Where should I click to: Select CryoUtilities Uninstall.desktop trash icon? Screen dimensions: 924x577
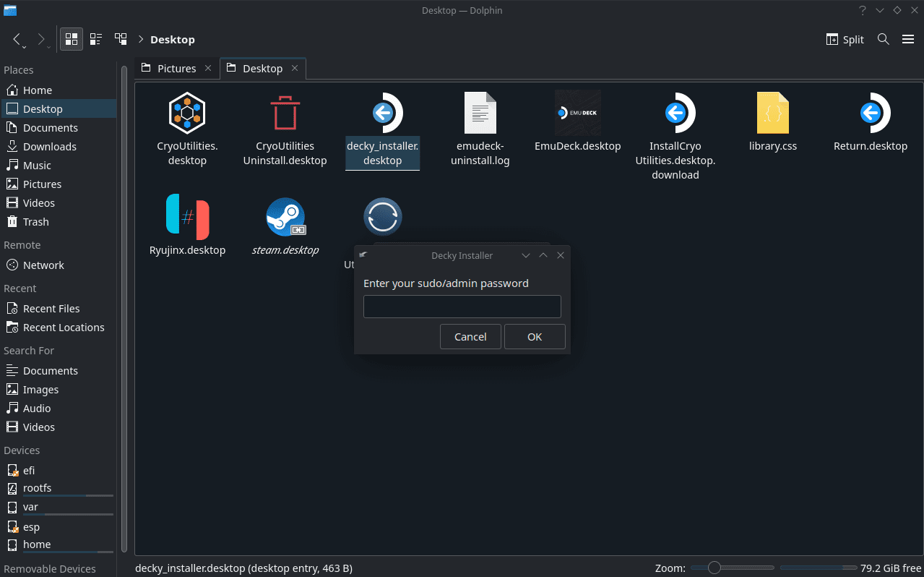coord(285,114)
